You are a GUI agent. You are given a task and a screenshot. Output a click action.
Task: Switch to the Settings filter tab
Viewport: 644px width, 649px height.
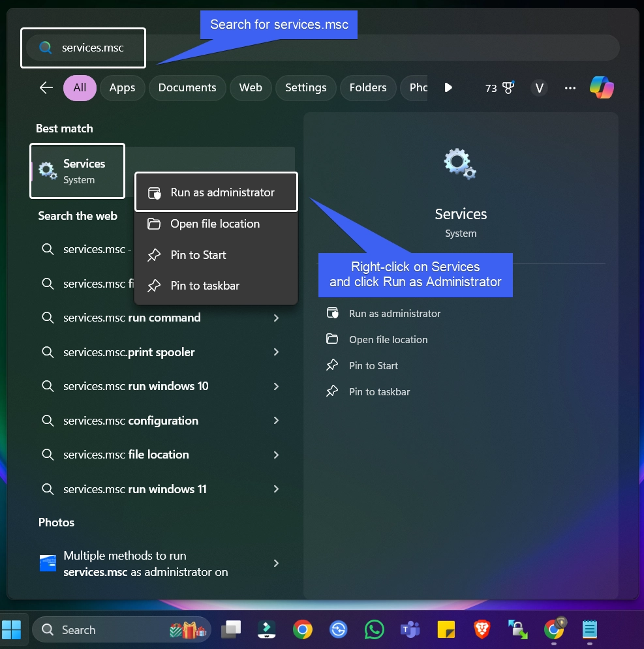305,87
